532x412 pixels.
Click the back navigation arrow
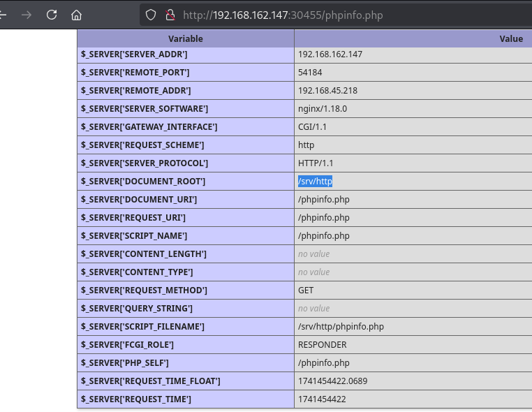[x=3, y=15]
